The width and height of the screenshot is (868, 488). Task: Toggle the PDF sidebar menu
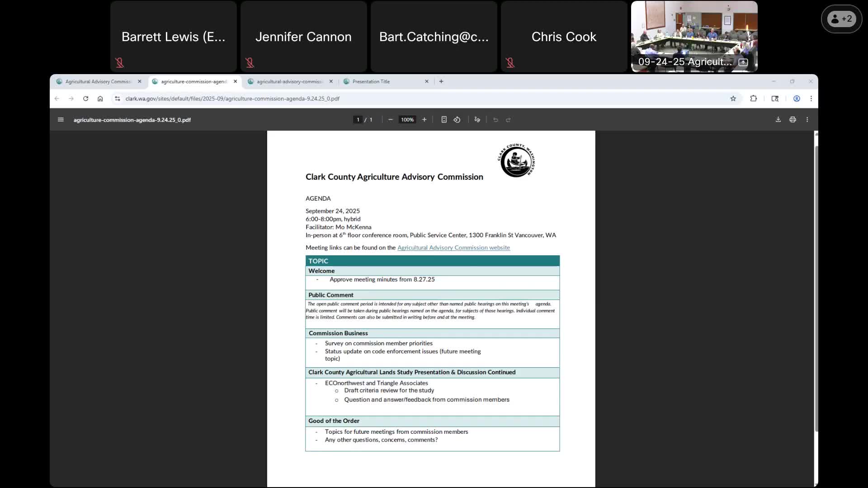[x=61, y=120]
